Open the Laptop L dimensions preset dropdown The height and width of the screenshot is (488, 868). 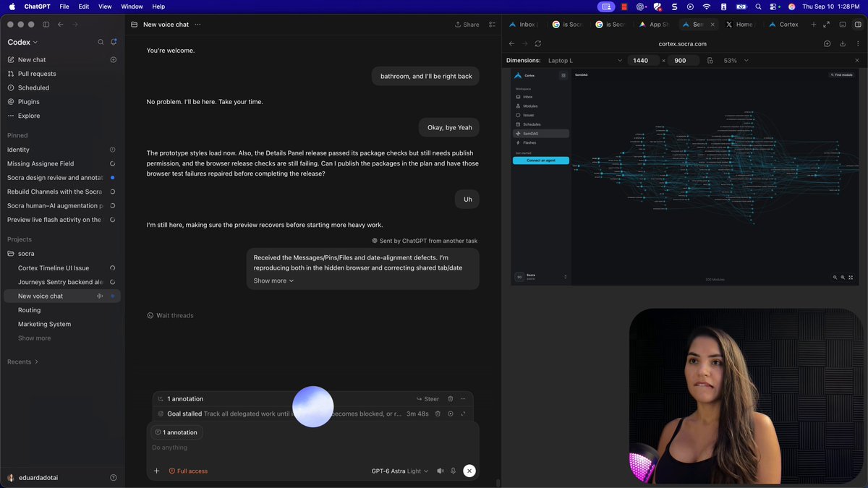coord(584,61)
